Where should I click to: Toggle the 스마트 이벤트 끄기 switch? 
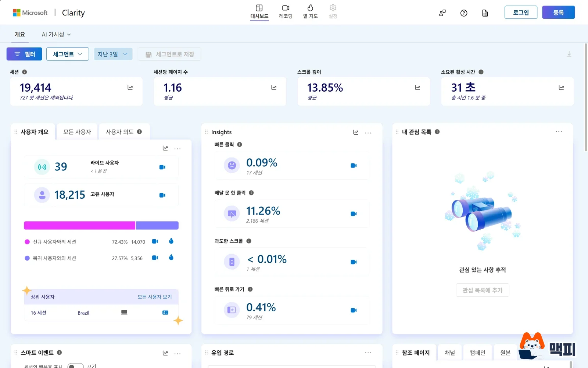pos(76,366)
